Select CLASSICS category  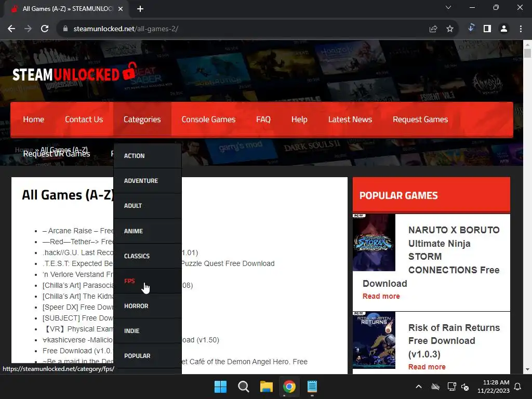click(x=148, y=256)
